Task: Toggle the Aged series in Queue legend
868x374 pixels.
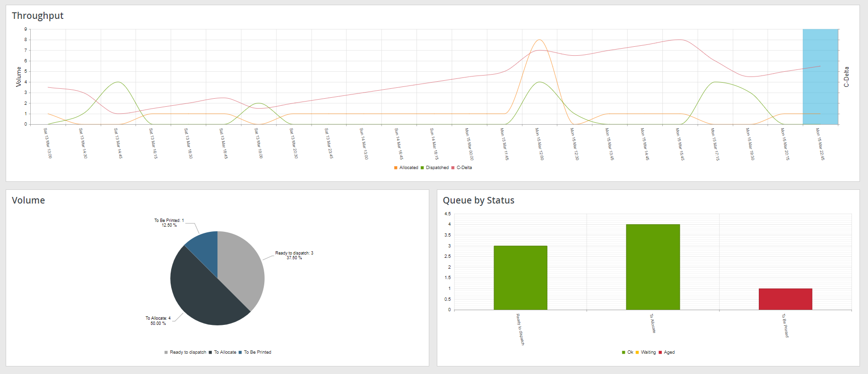Action: (x=667, y=352)
